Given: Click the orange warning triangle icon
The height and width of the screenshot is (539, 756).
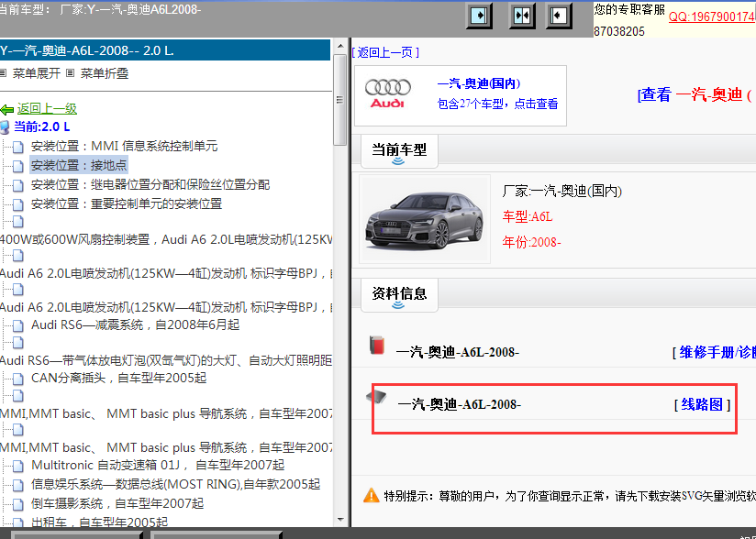Looking at the screenshot, I should tap(372, 495).
